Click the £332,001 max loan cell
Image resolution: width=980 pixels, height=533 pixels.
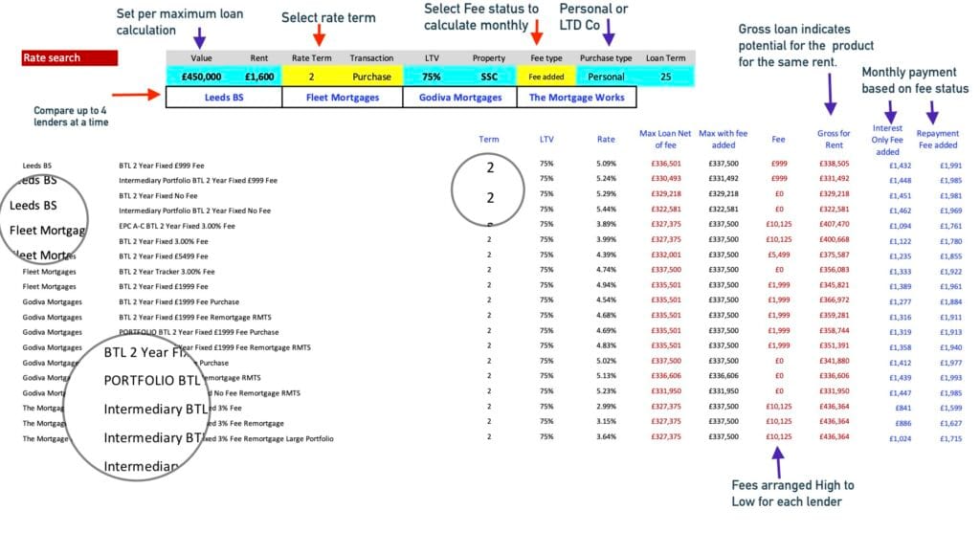(666, 255)
